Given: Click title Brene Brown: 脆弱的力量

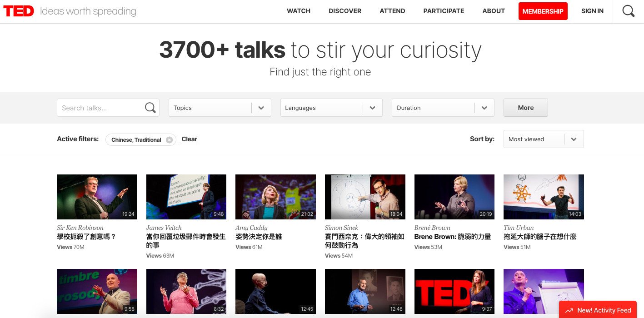Looking at the screenshot, I should (x=453, y=237).
